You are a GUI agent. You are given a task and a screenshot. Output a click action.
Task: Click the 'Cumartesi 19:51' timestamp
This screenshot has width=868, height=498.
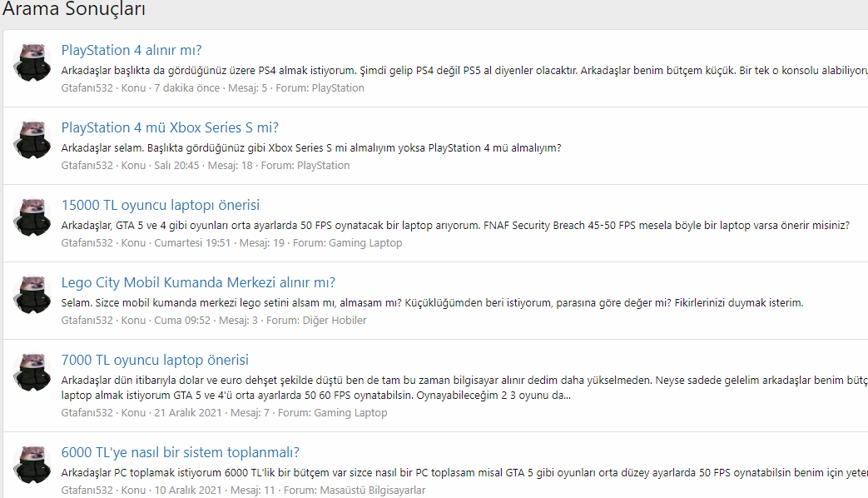point(192,243)
